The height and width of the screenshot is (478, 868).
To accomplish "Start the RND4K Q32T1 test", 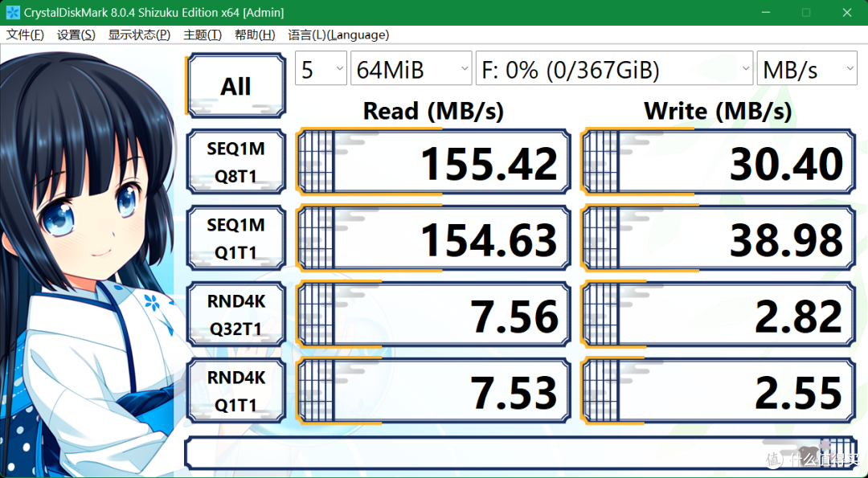I will tap(236, 314).
